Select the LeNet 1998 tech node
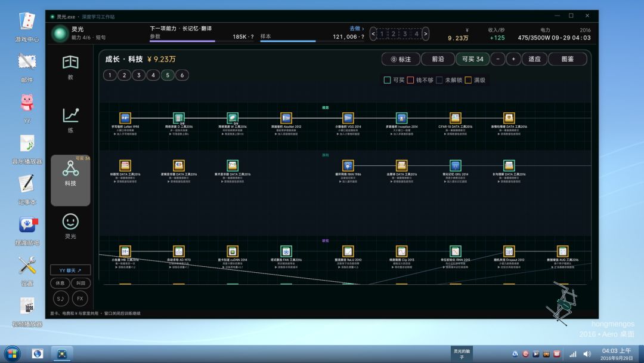The image size is (644, 363). tap(125, 118)
